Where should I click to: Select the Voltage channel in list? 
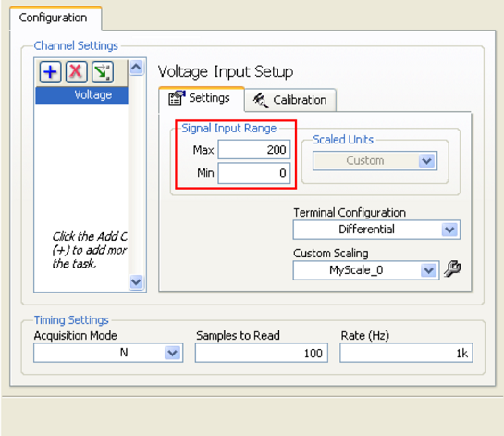coord(81,95)
